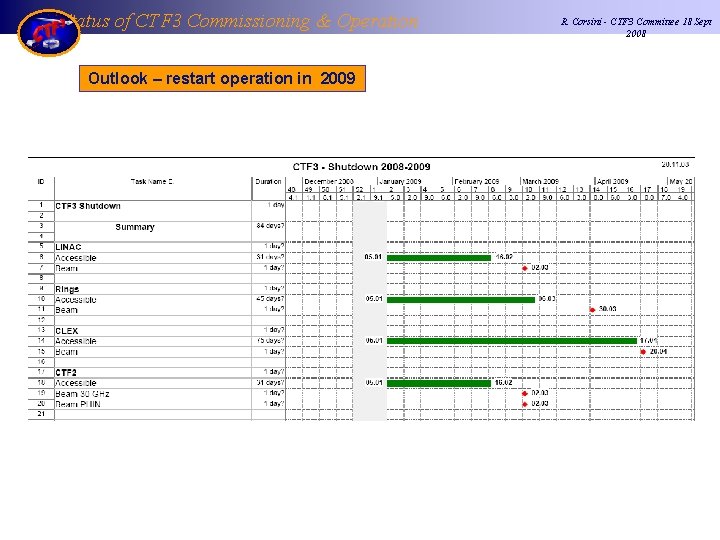
Task: Click the 'CTF3 Shutdown' task row name
Action: click(x=88, y=206)
